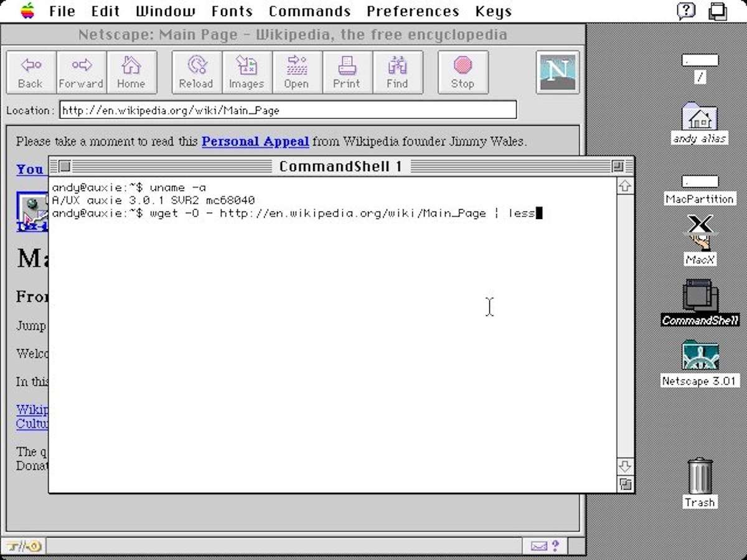This screenshot has width=747, height=560.
Task: Click the Netscape N throbber logo
Action: coord(557,72)
